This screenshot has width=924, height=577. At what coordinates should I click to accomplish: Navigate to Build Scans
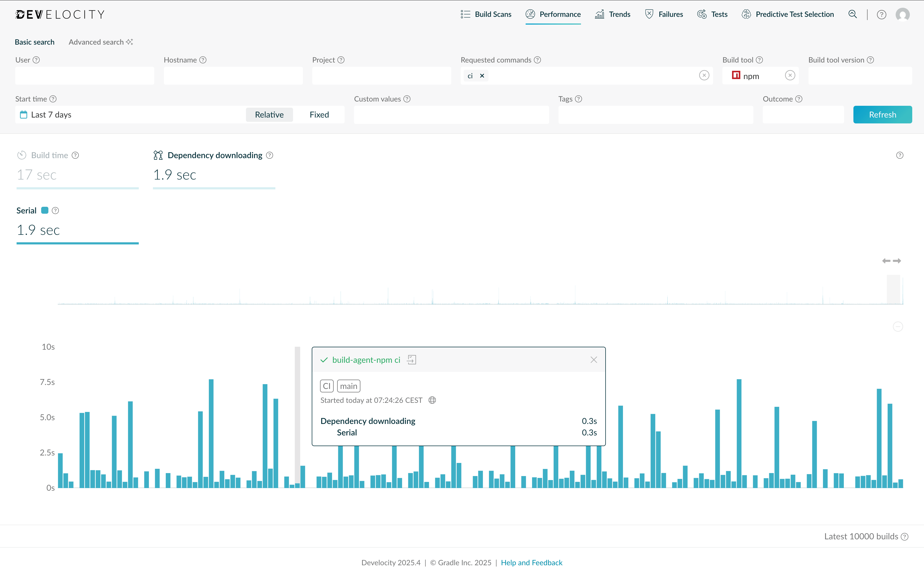point(486,14)
